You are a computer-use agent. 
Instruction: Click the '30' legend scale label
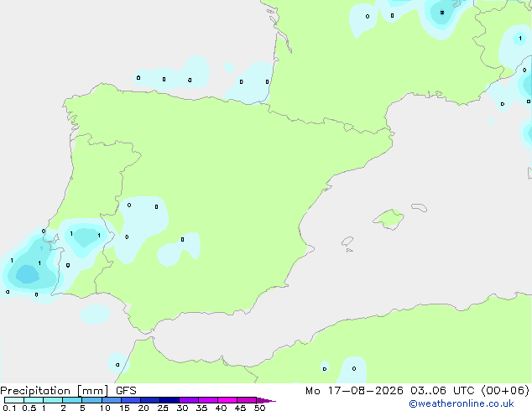(182, 408)
